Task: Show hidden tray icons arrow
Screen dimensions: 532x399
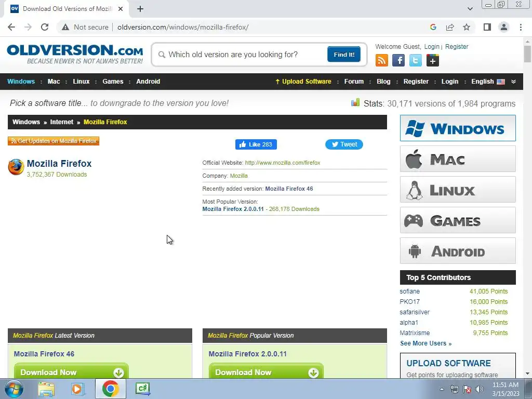Action: (442, 389)
